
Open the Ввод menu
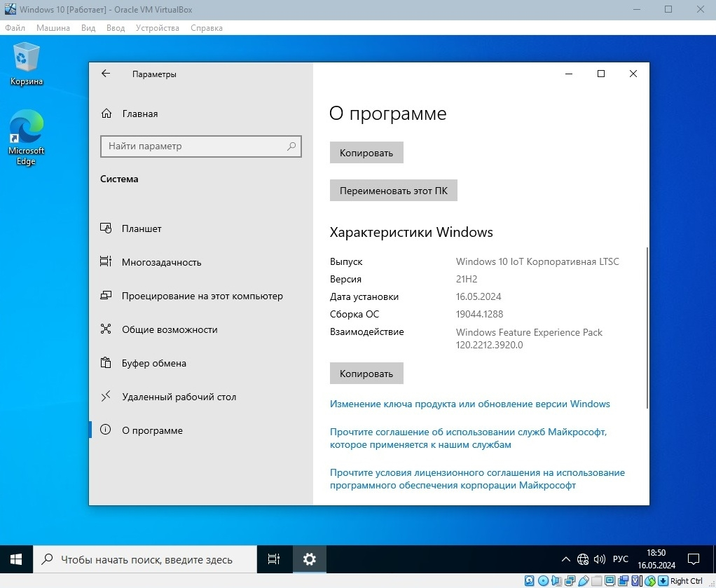click(x=116, y=28)
